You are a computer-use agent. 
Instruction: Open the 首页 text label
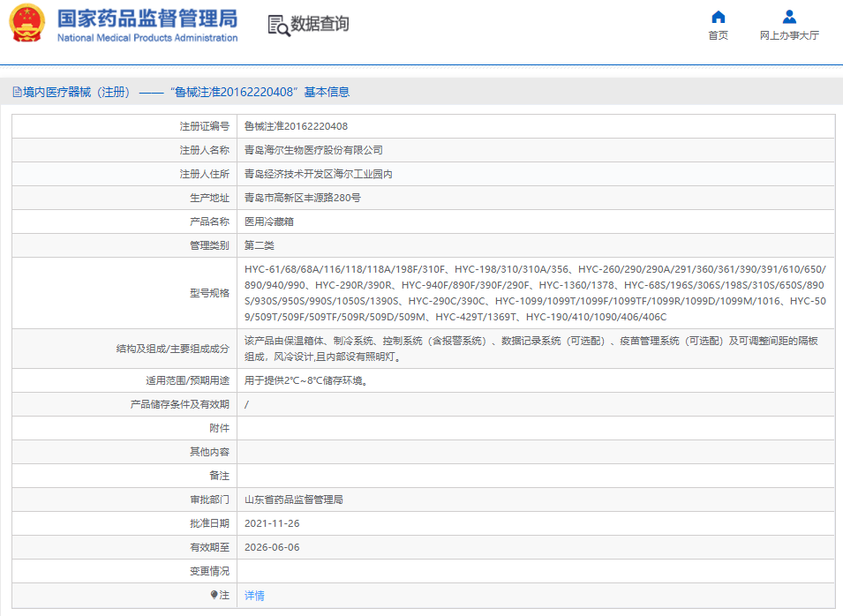point(719,35)
